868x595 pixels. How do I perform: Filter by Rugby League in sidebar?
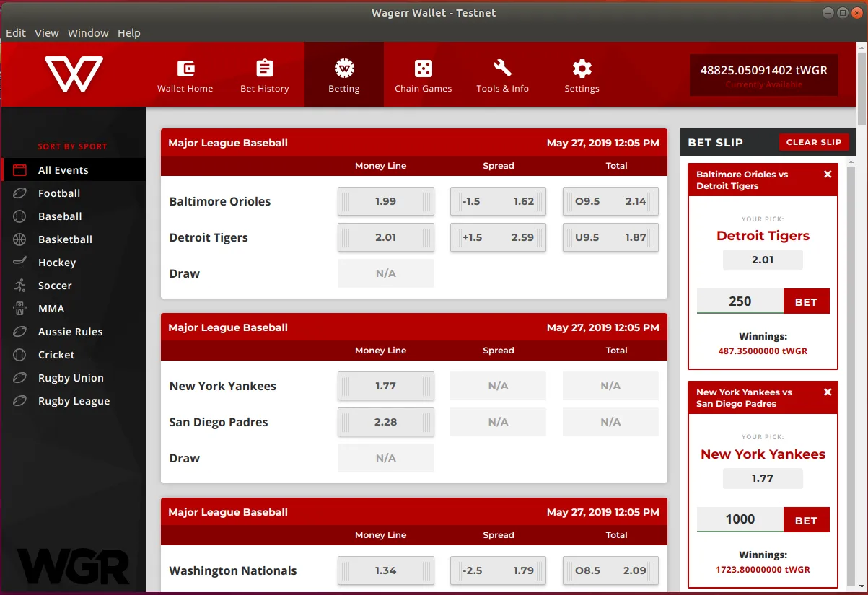point(73,401)
